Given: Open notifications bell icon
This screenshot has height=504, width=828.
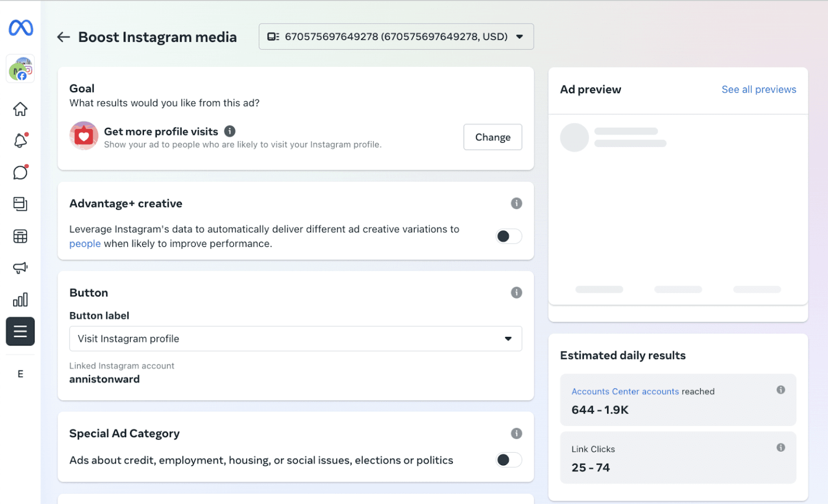Looking at the screenshot, I should click(x=20, y=141).
